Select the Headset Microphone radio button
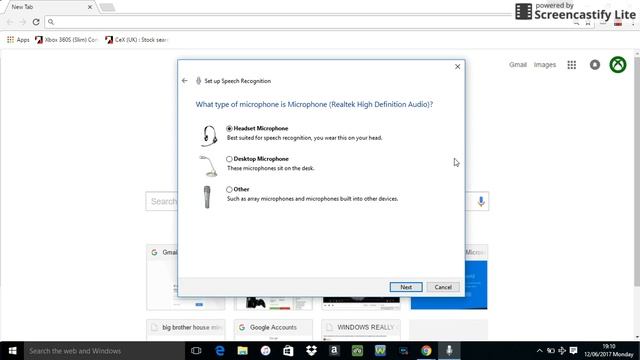The width and height of the screenshot is (640, 360). coord(229,129)
